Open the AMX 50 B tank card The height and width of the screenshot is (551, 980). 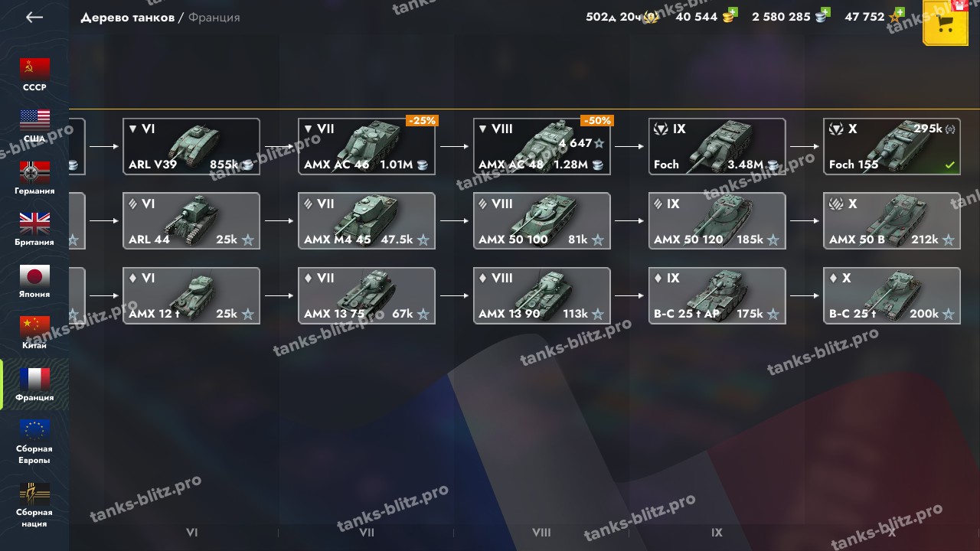[x=891, y=221]
